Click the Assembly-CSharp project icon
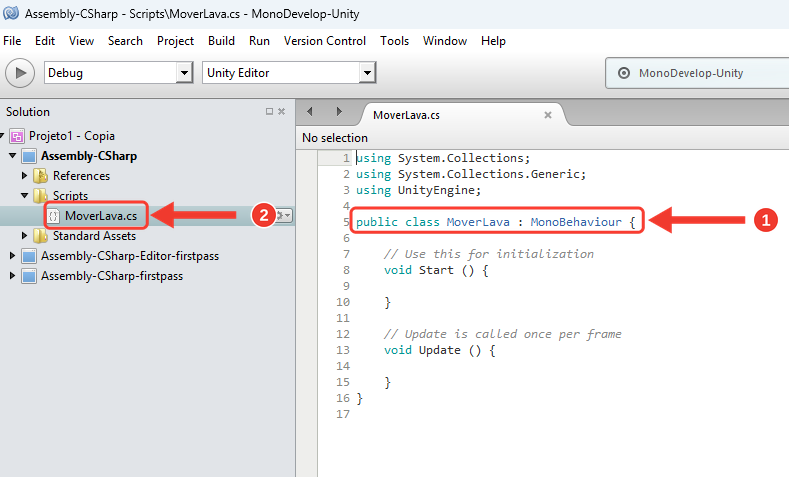 [x=29, y=156]
